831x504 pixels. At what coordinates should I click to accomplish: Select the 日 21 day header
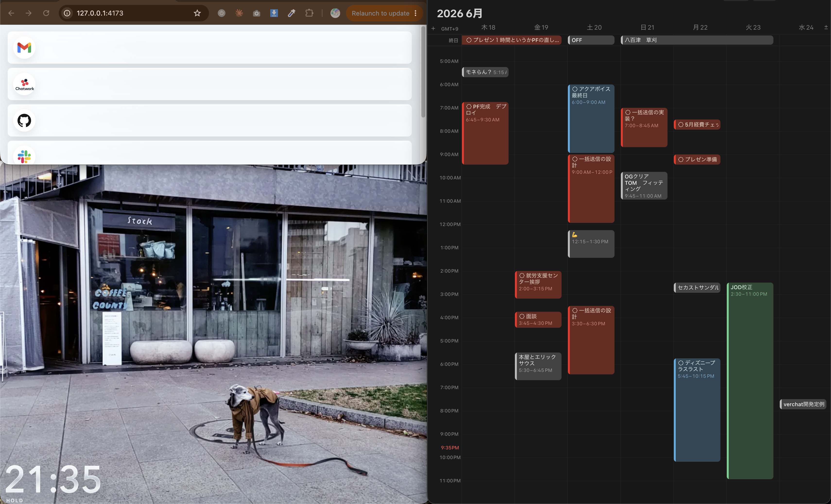tap(647, 28)
